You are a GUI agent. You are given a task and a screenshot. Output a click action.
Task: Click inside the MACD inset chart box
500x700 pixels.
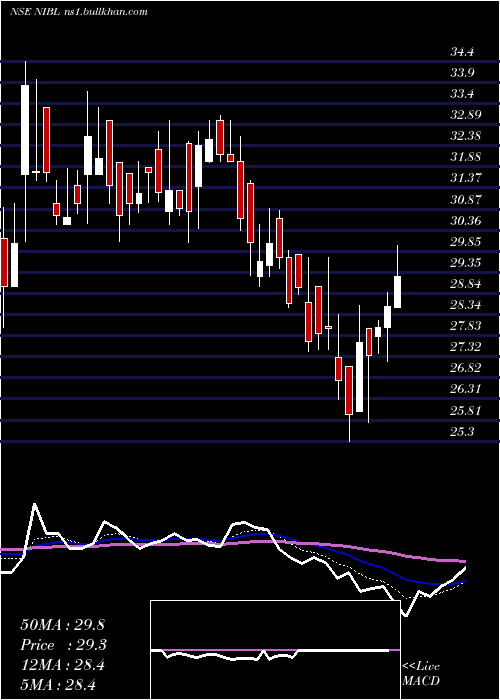tap(275, 650)
